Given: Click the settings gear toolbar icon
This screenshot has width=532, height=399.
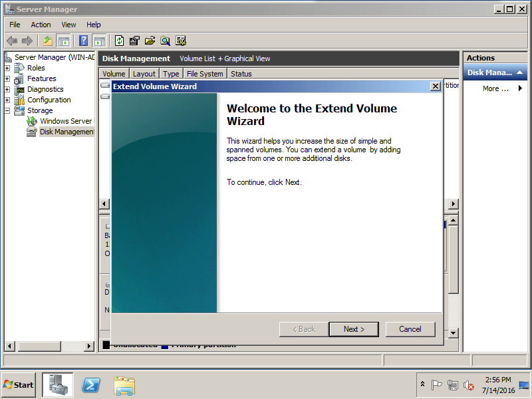Looking at the screenshot, I should (181, 41).
